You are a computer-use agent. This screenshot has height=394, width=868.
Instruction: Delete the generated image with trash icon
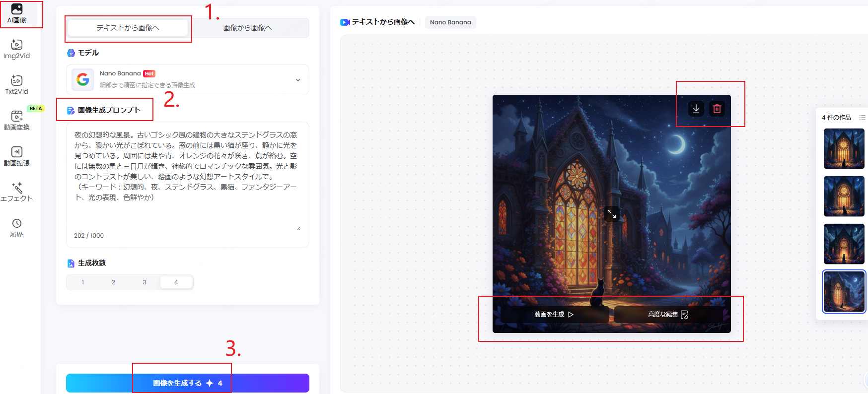pos(717,109)
